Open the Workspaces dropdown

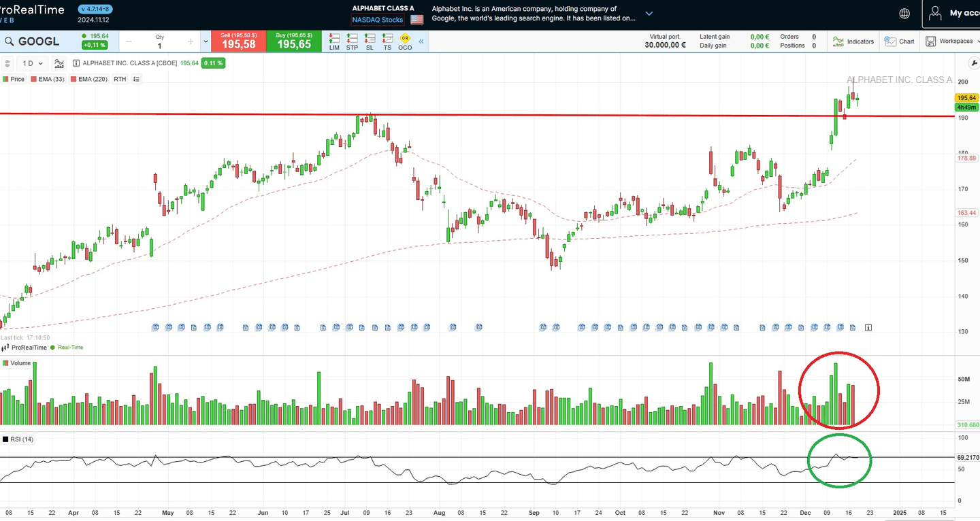tap(950, 41)
